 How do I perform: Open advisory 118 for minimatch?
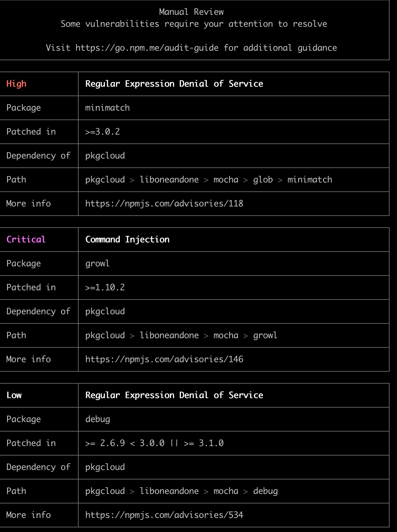[164, 204]
